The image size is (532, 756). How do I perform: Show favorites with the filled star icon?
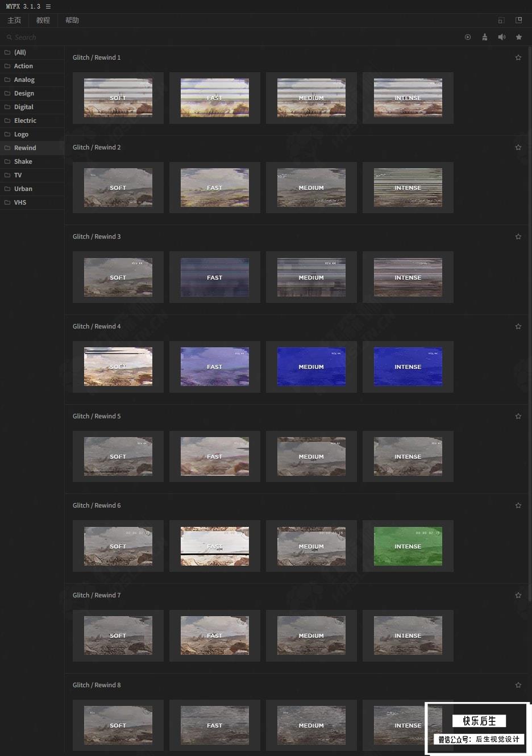[519, 37]
